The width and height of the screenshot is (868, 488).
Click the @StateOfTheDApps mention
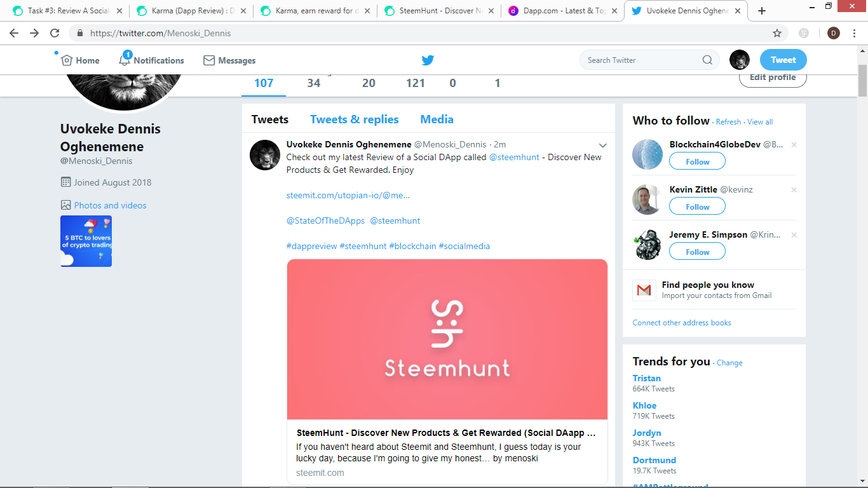[x=325, y=220]
